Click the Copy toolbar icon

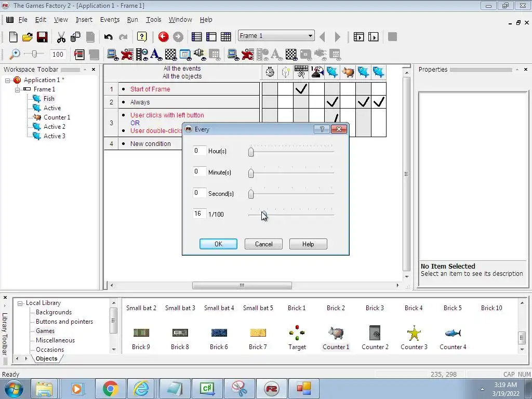[x=75, y=37]
